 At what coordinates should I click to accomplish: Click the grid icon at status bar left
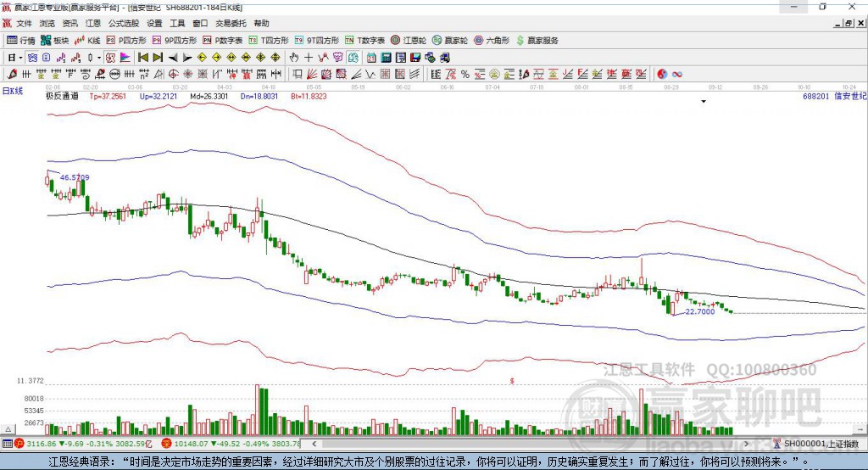click(x=7, y=444)
